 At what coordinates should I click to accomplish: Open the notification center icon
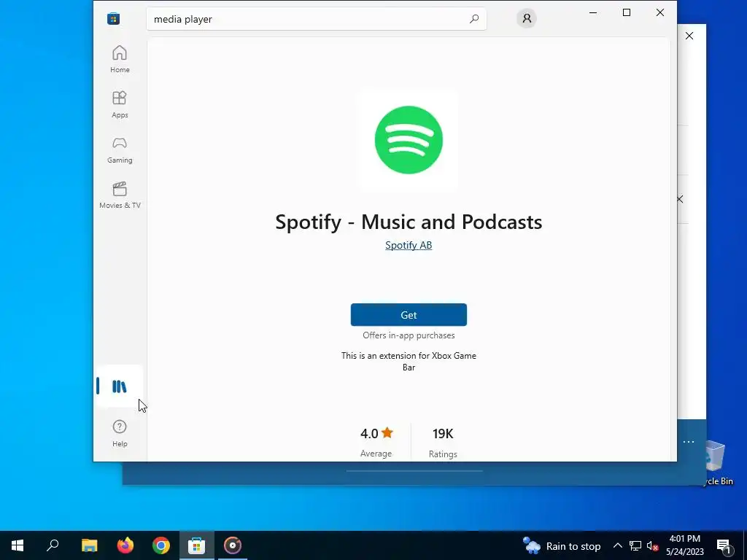tap(724, 545)
